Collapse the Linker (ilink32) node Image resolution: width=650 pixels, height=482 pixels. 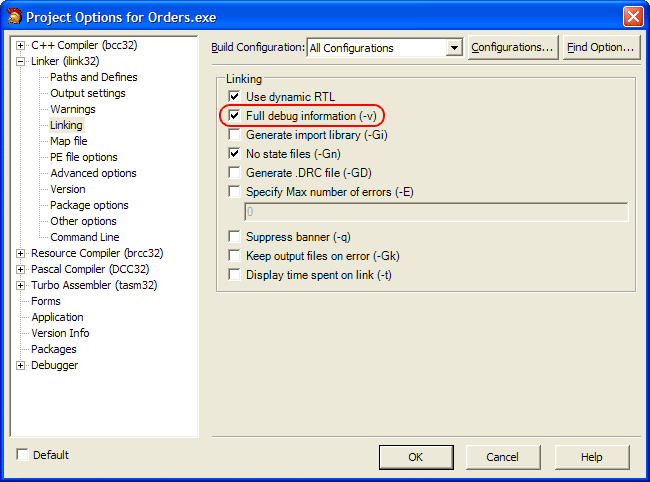21,61
